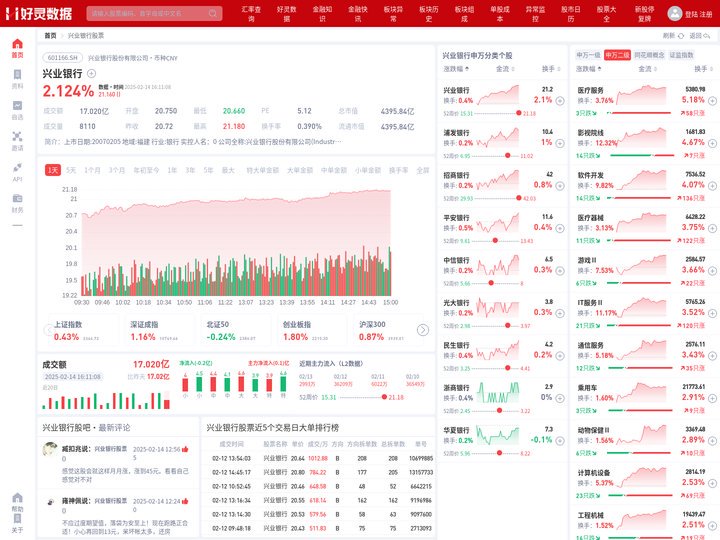Sort sector list by 金流
The height and width of the screenshot is (540, 720).
pyautogui.click(x=647, y=69)
